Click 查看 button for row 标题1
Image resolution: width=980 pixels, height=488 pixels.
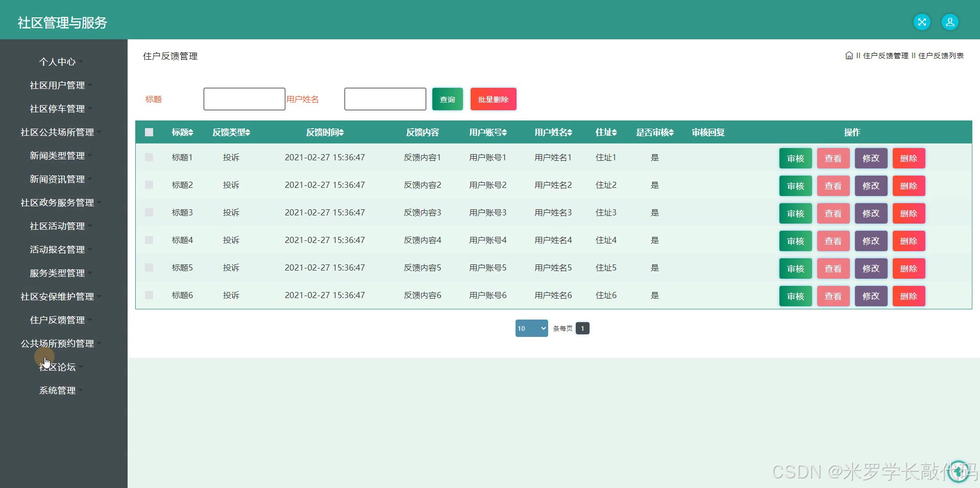833,158
